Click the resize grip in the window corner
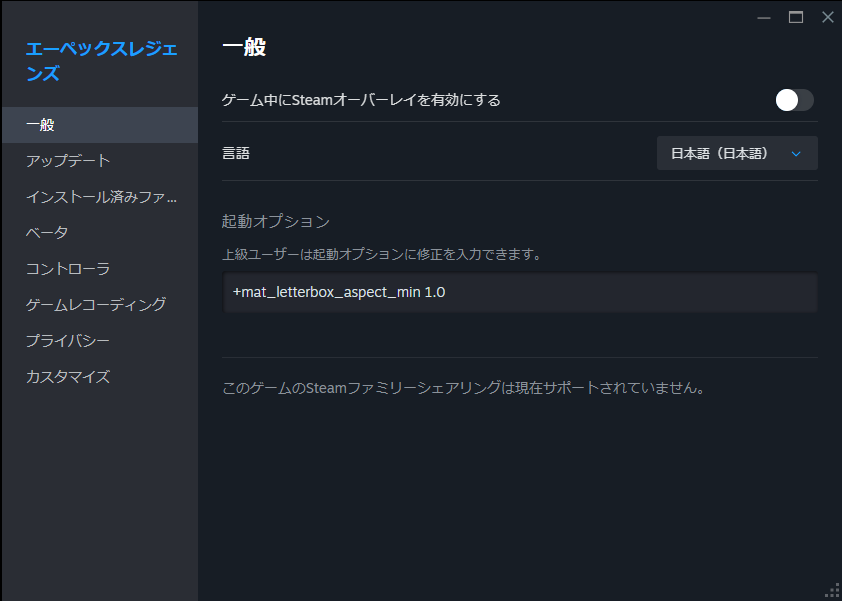This screenshot has height=601, width=842. pos(832,591)
